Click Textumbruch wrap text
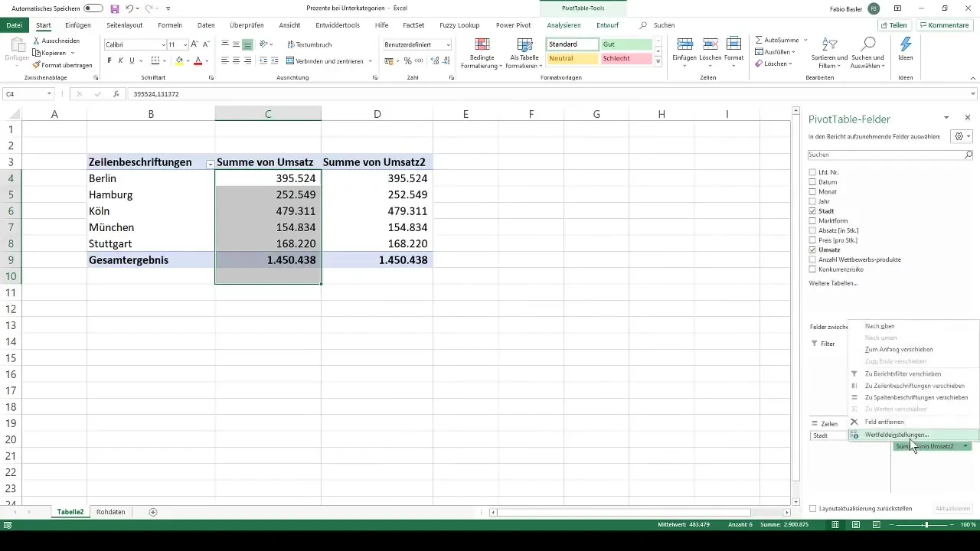The width and height of the screenshot is (980, 551). click(x=309, y=44)
